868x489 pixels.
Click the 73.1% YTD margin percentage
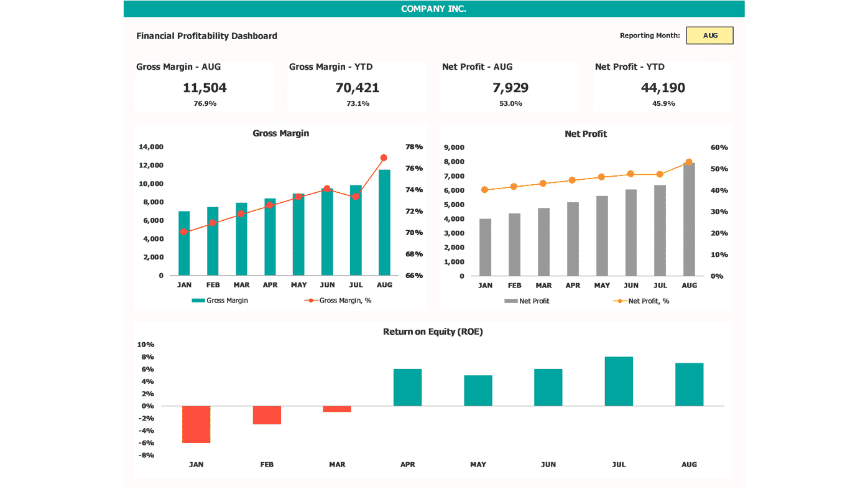tap(358, 104)
